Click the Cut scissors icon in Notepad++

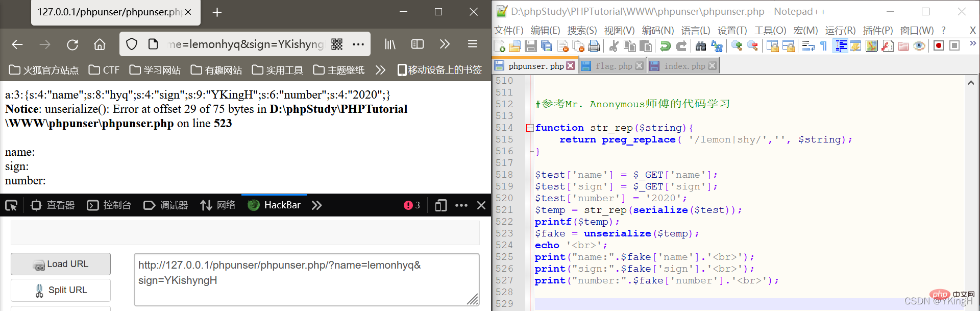pos(614,46)
